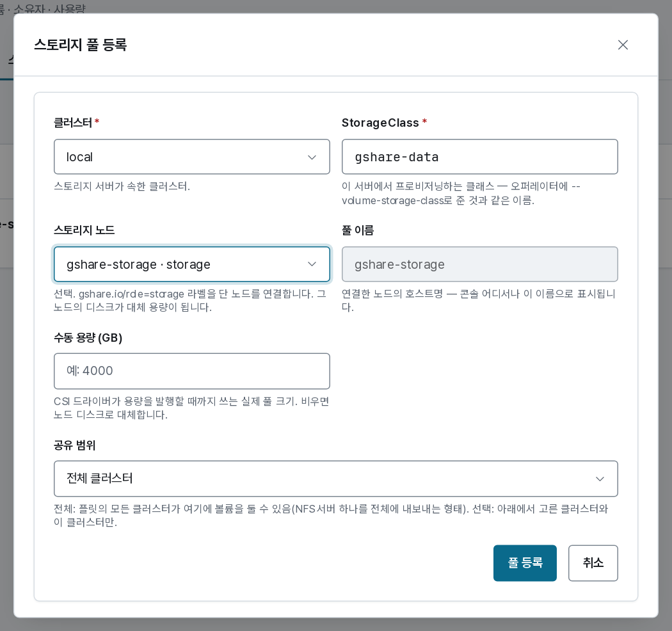Click help text 연결한 노드의 호스트명
This screenshot has width=672, height=631.
[x=478, y=301]
